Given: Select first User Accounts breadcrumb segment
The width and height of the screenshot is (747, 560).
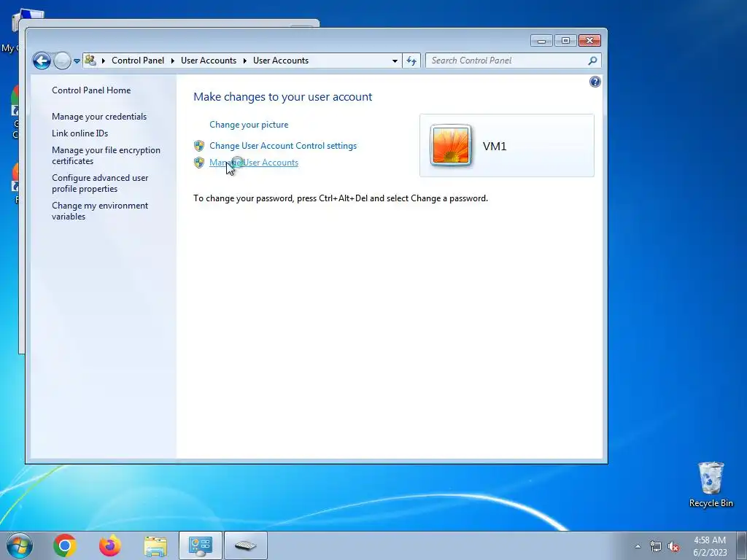Looking at the screenshot, I should click(209, 61).
